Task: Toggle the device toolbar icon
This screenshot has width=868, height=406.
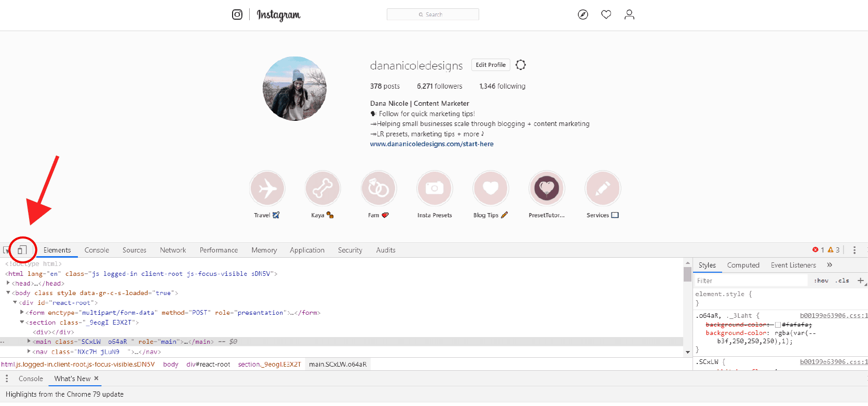Action: [x=22, y=250]
